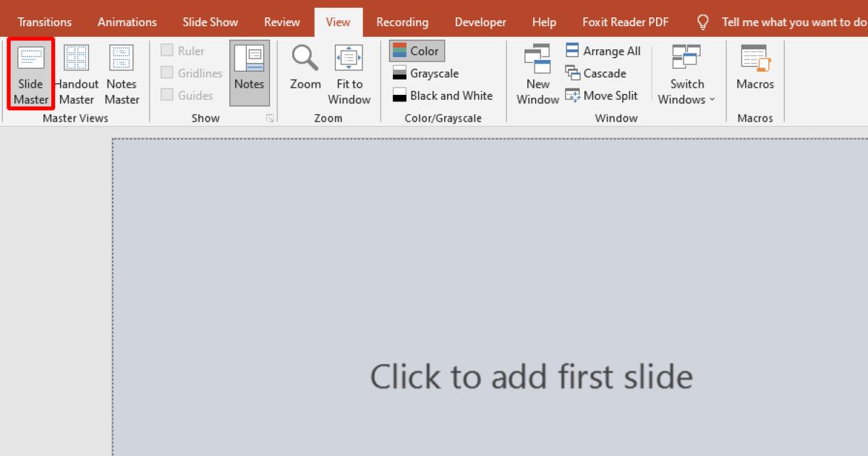Screen dimensions: 868x456
Task: Switch to Grayscale view
Action: 426,73
